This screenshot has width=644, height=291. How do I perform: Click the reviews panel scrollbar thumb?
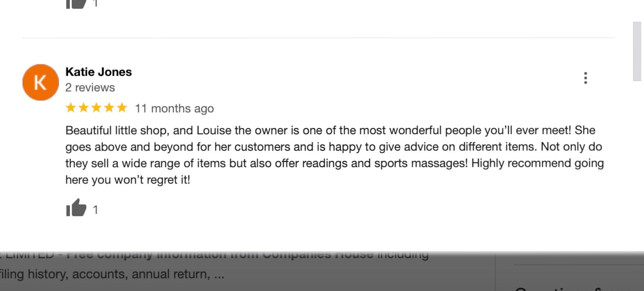pyautogui.click(x=638, y=51)
